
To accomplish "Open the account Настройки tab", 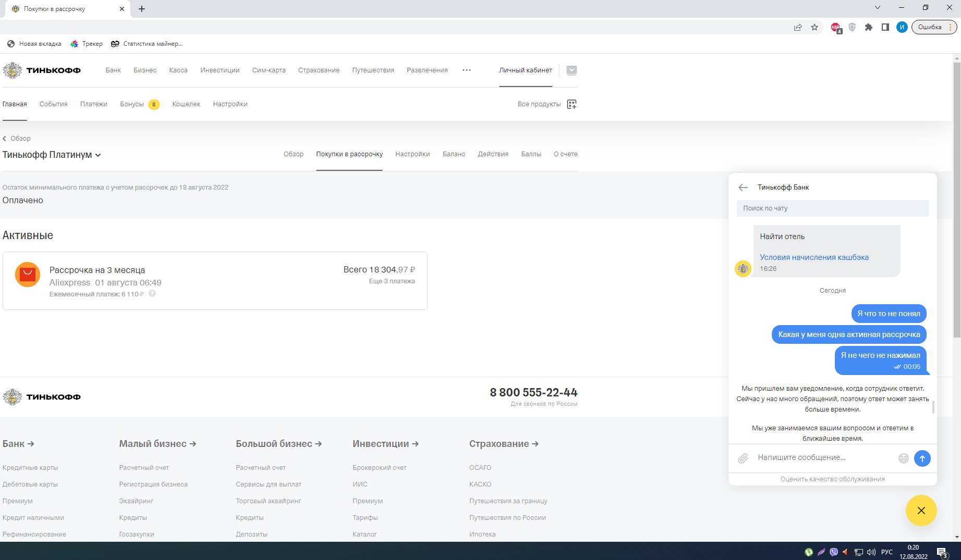I will click(x=412, y=154).
